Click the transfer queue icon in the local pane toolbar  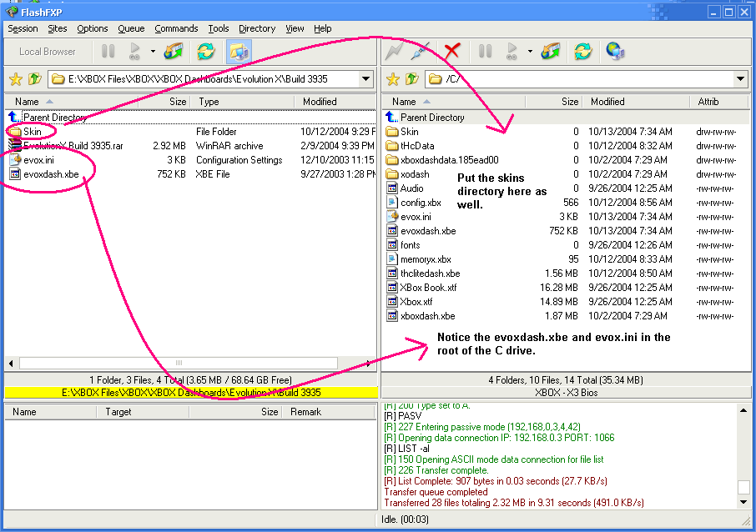174,51
